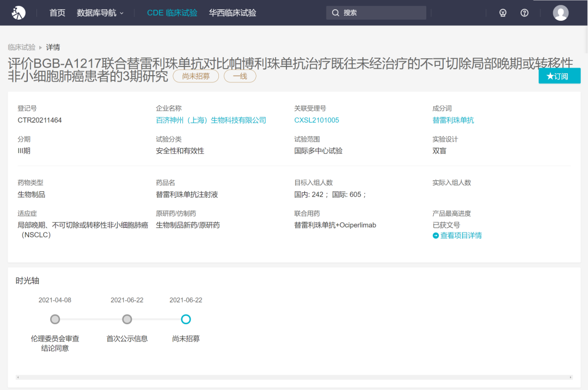
Task: Click the 替雷利珠单抗注射液 drug name
Action: (x=187, y=194)
